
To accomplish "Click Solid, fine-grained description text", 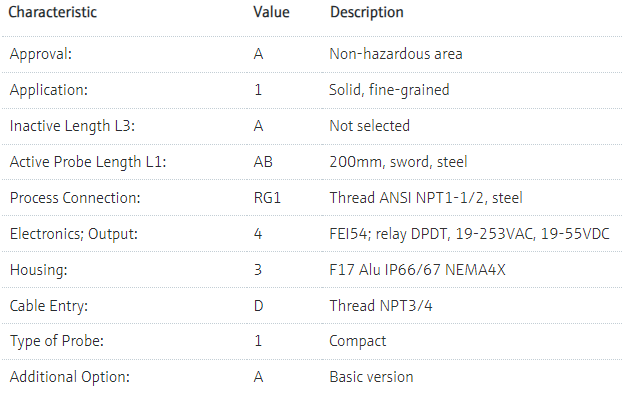I will 389,90.
